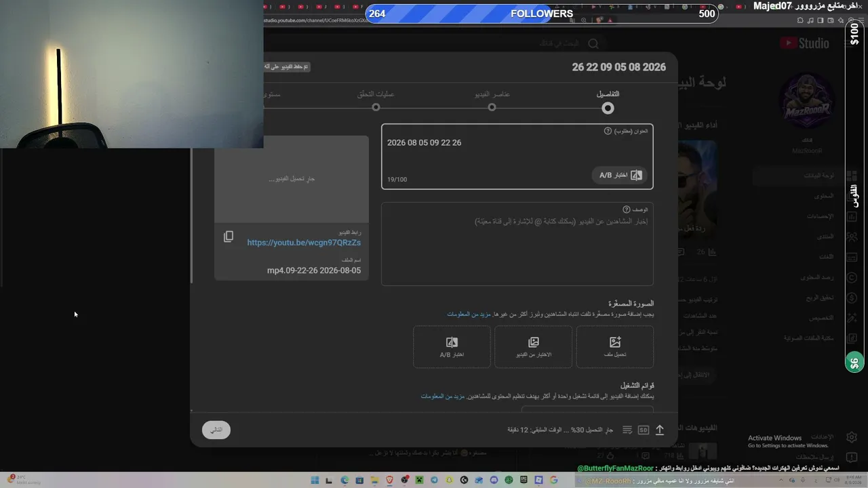Open Snapchat from the taskbar
This screenshot has height=488, width=868.
click(449, 480)
